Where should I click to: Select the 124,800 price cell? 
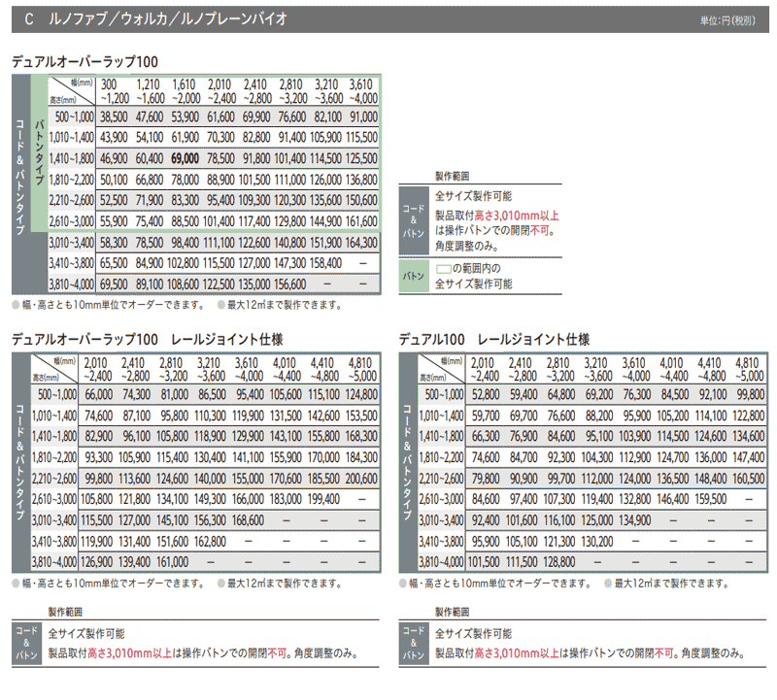[x=360, y=394]
